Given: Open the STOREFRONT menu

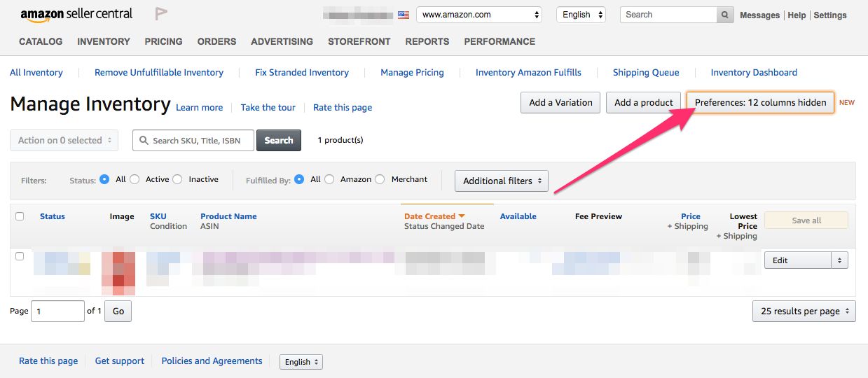Looking at the screenshot, I should pyautogui.click(x=359, y=41).
